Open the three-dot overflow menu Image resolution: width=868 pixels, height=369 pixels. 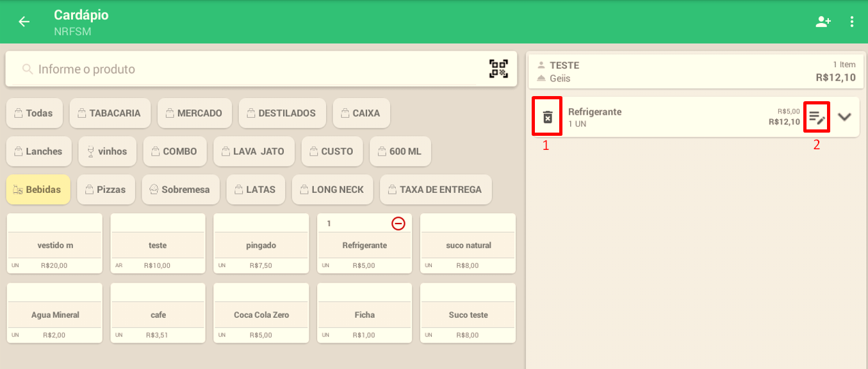pos(852,22)
